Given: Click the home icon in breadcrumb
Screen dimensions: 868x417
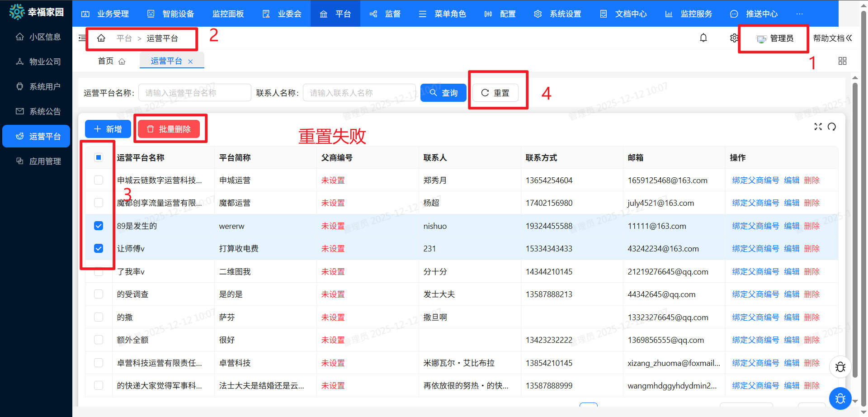Looking at the screenshot, I should click(x=101, y=38).
